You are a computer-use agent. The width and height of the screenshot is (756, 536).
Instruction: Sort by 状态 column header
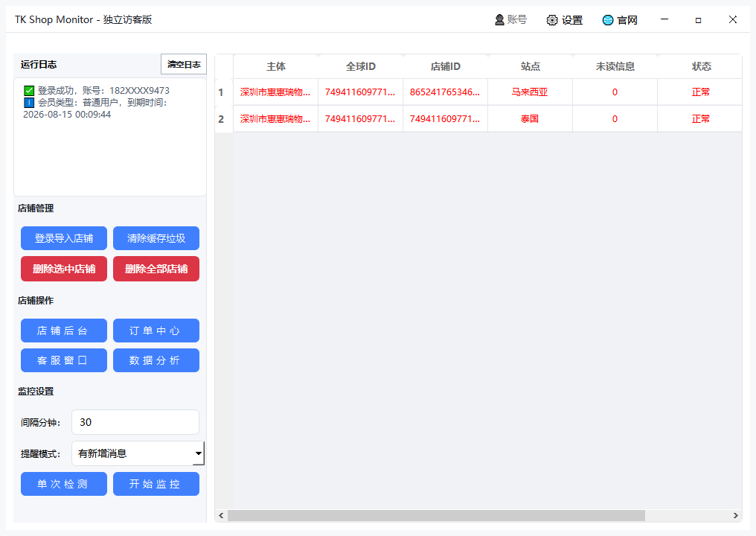pos(700,66)
